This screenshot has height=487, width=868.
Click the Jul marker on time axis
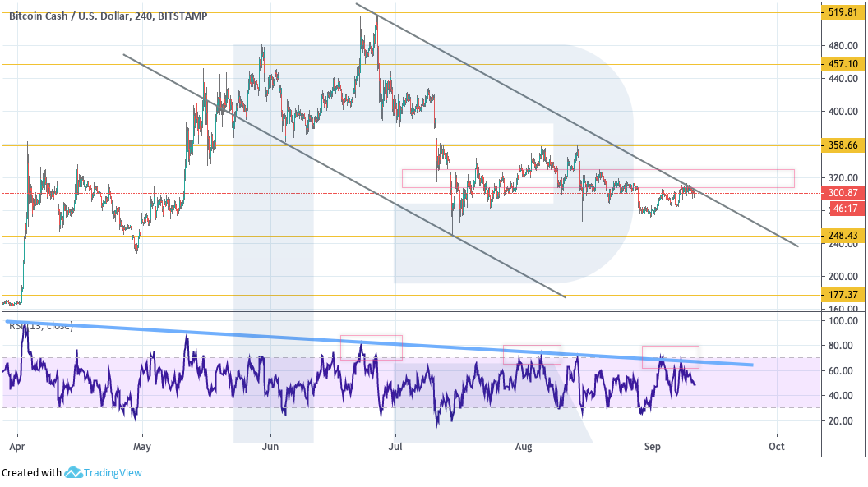click(x=396, y=447)
